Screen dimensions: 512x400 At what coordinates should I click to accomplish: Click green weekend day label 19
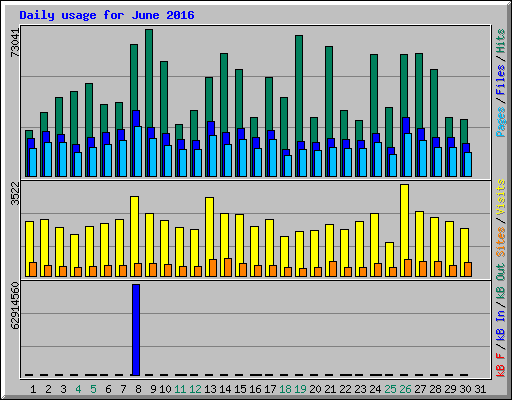[300, 389]
